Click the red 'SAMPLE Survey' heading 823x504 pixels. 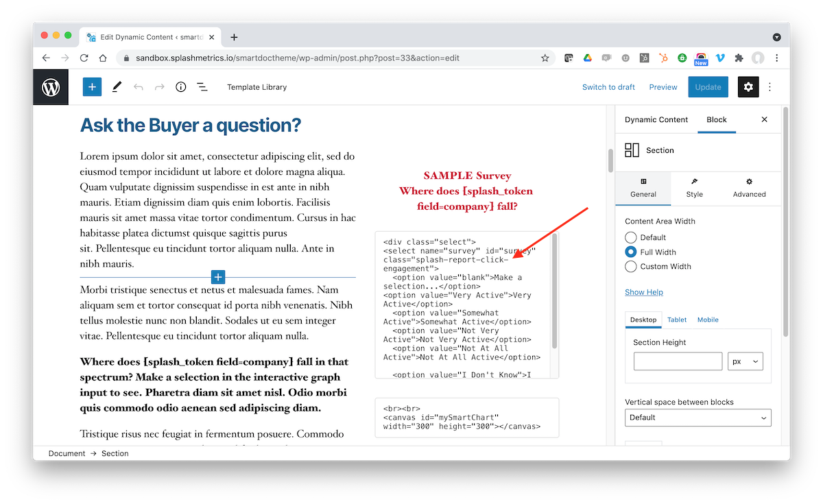click(x=467, y=176)
